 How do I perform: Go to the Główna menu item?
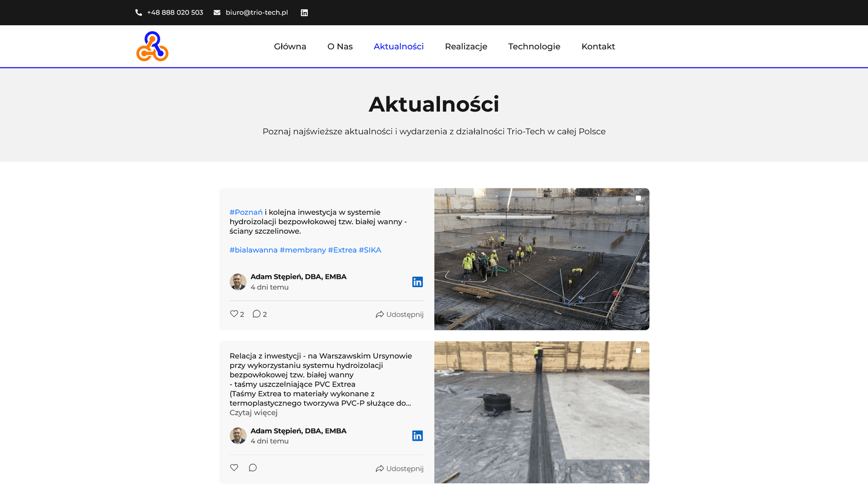[290, 47]
